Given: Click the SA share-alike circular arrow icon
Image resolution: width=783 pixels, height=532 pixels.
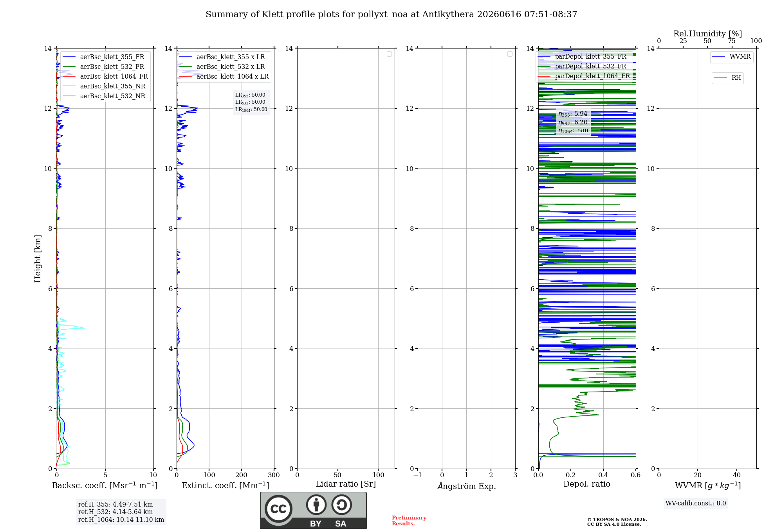Looking at the screenshot, I should point(341,505).
